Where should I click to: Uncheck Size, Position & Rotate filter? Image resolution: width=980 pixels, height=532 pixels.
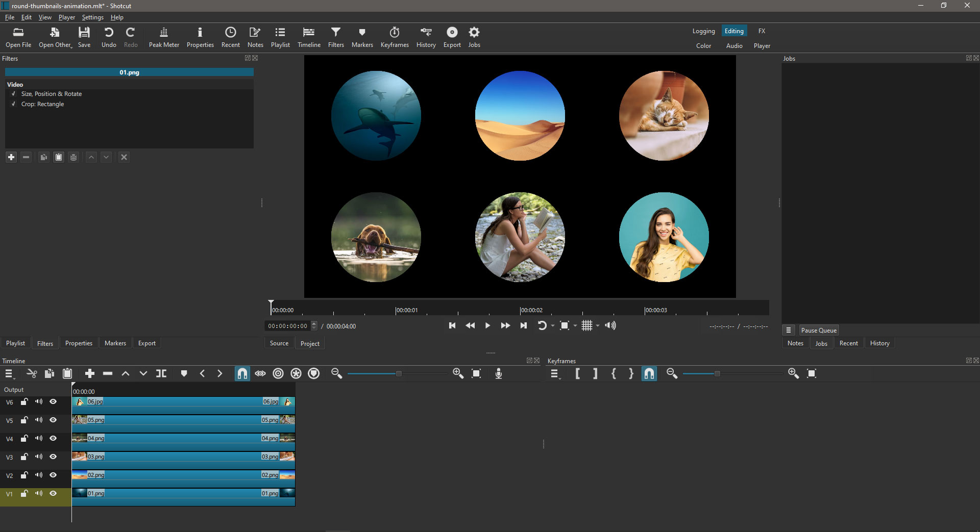(14, 94)
